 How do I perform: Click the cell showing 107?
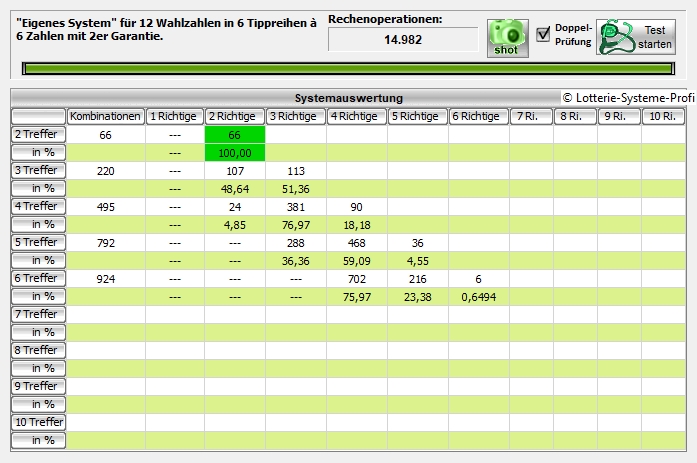(x=235, y=171)
